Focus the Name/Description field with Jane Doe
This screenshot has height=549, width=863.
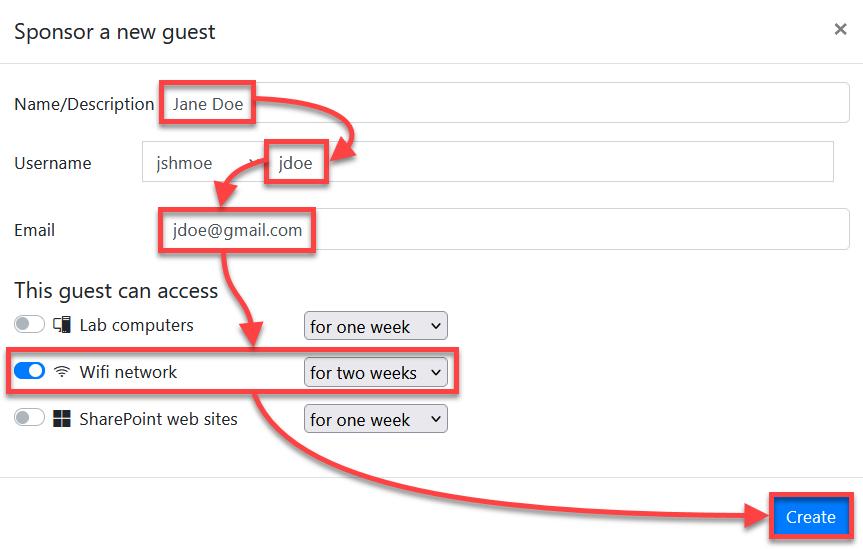click(x=504, y=103)
